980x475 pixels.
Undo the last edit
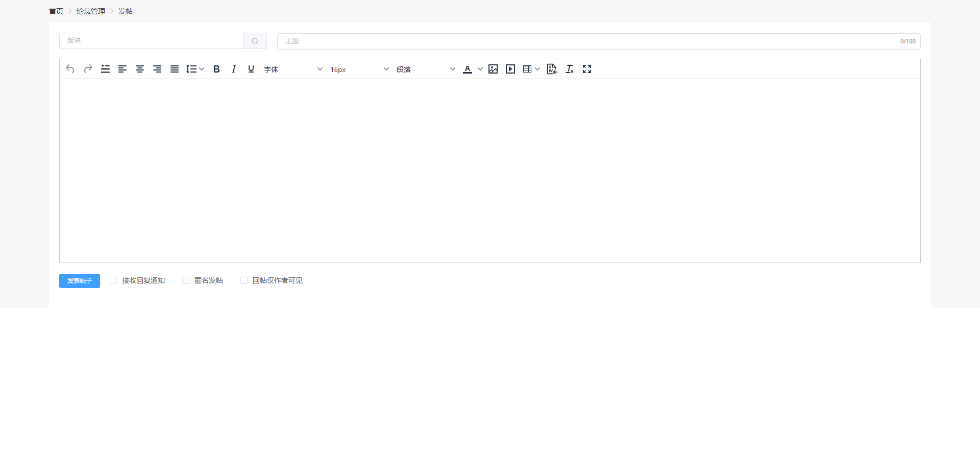coord(70,69)
